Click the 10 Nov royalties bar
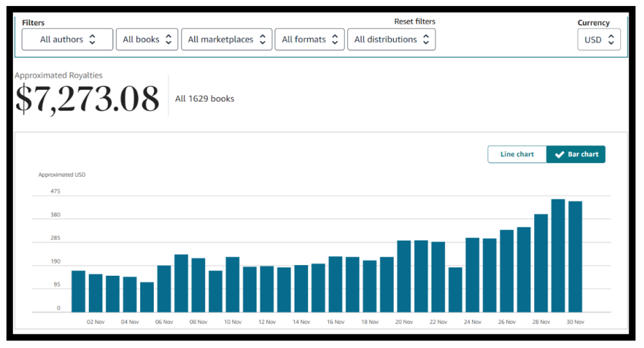 click(x=233, y=285)
